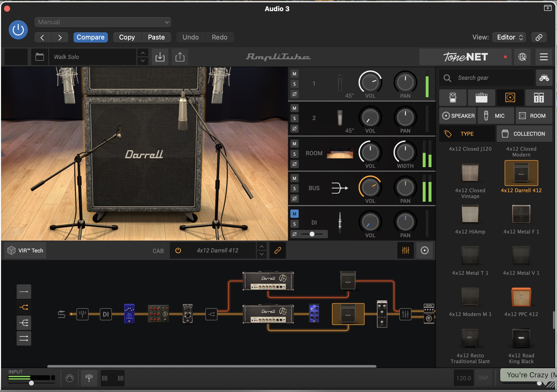Mute the BUS channel
The image size is (557, 392).
[294, 178]
